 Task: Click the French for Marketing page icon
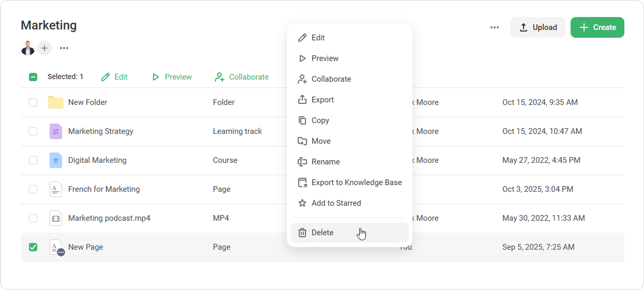[55, 189]
